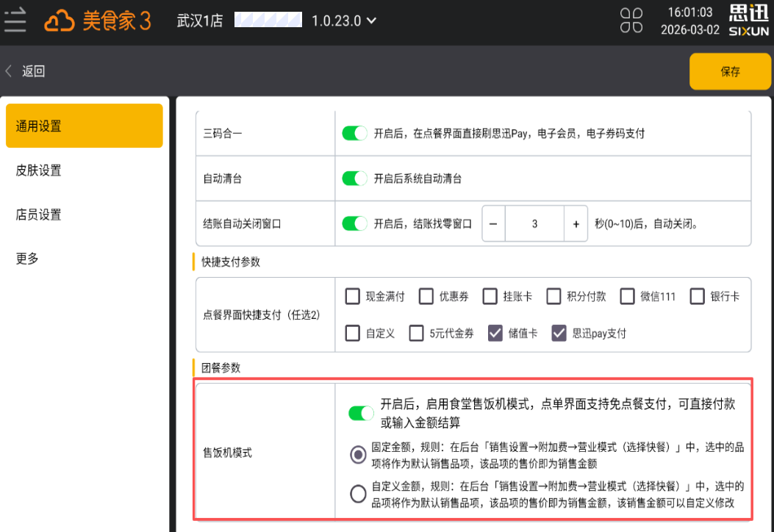774x532 pixels.
Task: Open the 店员设置 section
Action: [39, 215]
